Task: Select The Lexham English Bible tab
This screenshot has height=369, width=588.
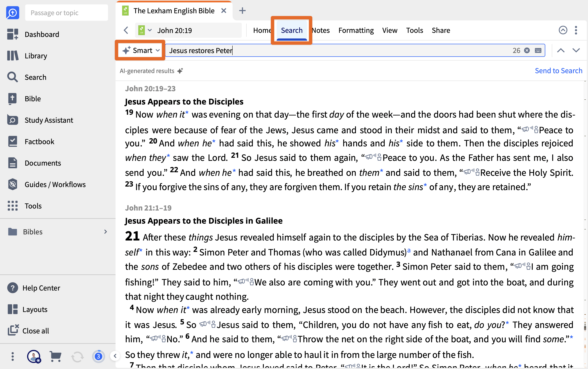Action: [174, 11]
